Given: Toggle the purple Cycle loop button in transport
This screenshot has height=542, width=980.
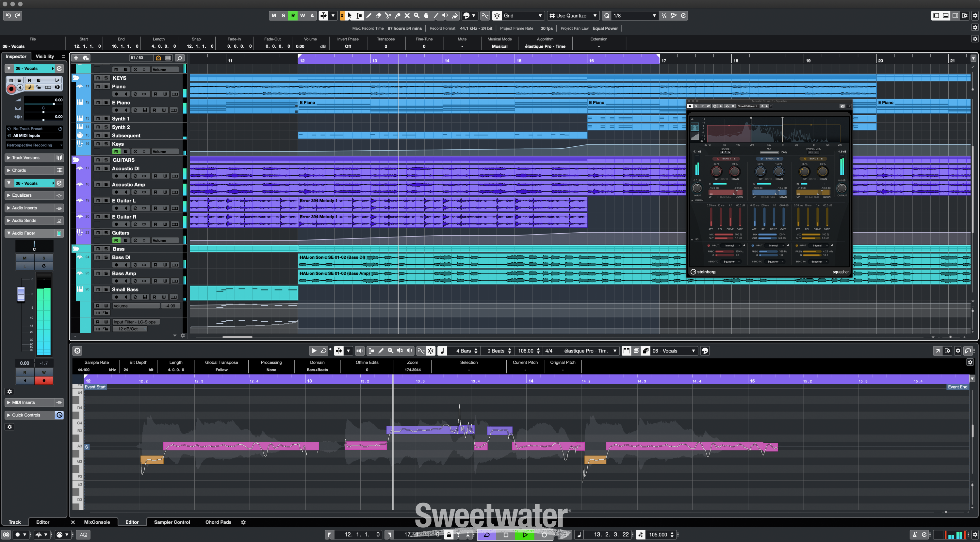Looking at the screenshot, I should (x=487, y=535).
